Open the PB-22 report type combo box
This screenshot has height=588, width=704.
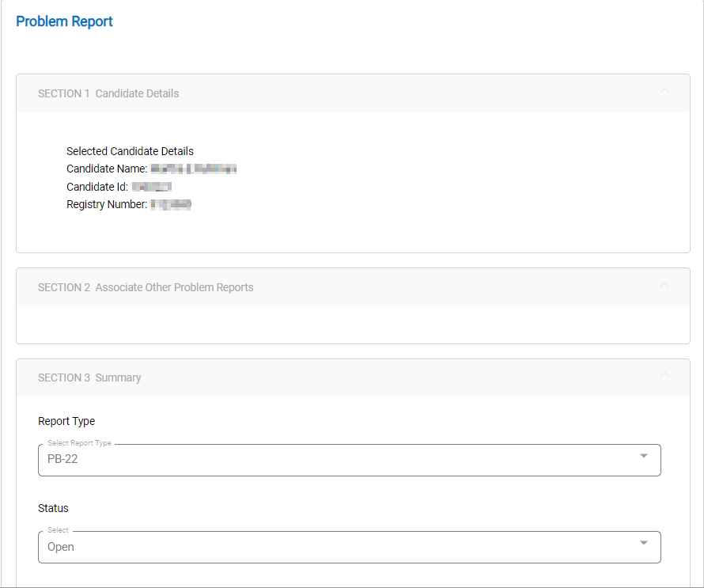[x=340, y=460]
